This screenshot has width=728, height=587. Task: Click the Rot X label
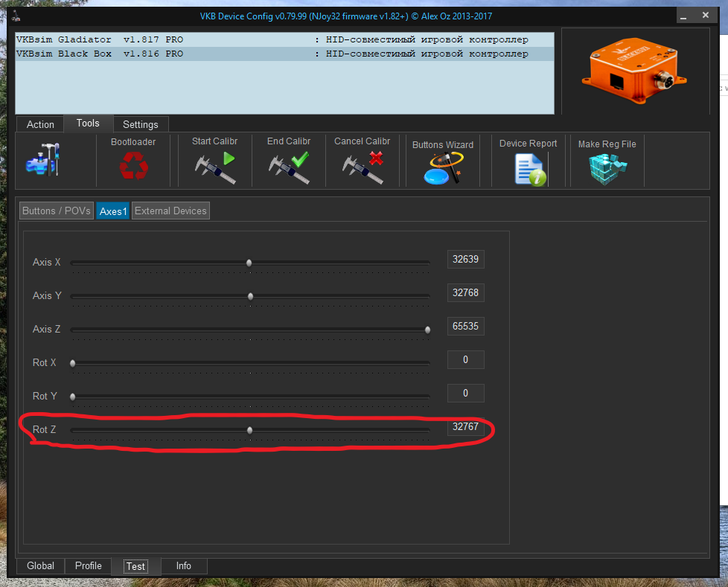tap(44, 362)
